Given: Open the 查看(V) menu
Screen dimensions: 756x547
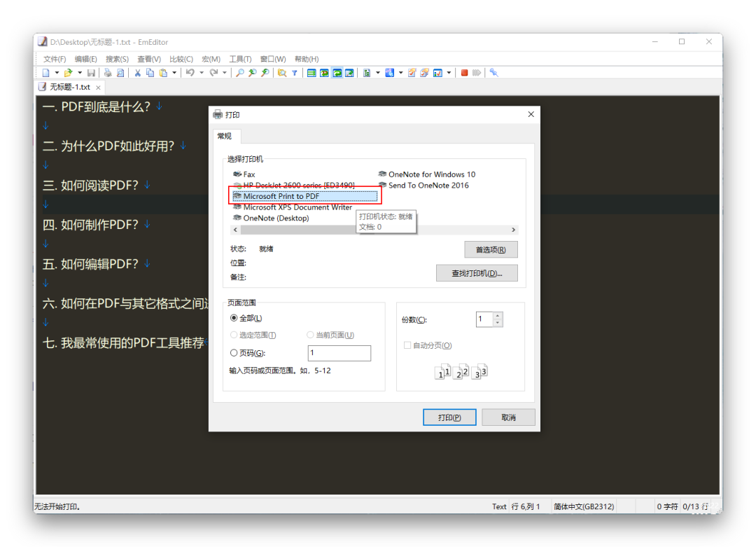Looking at the screenshot, I should [149, 59].
